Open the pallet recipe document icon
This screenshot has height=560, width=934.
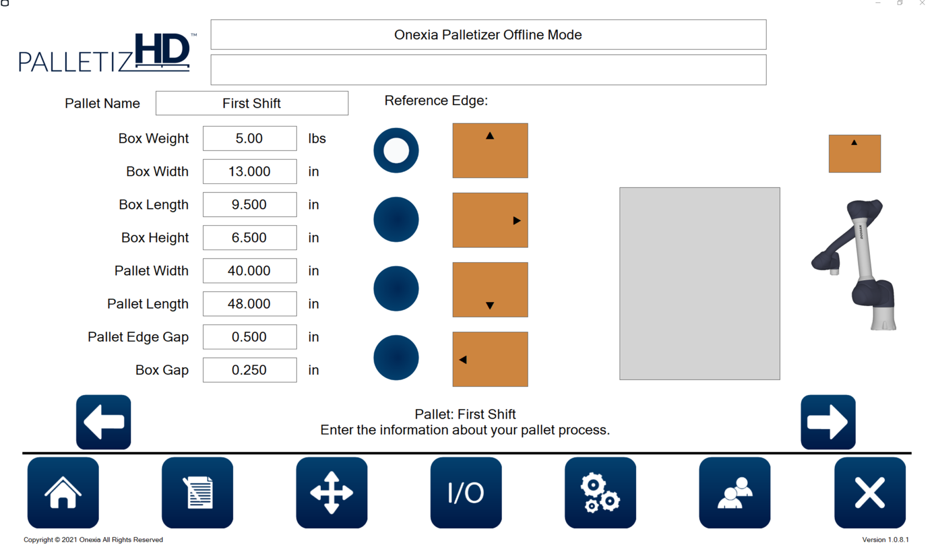coord(197,493)
